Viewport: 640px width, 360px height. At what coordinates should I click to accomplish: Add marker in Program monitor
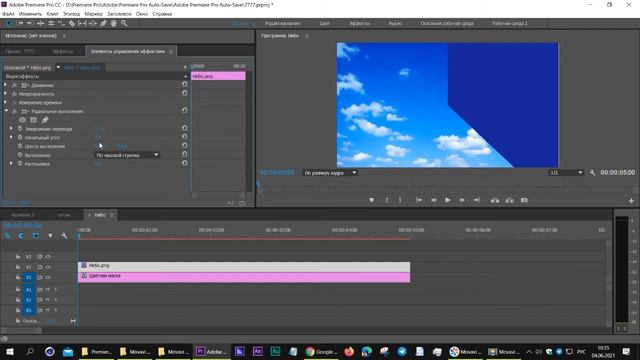[371, 200]
